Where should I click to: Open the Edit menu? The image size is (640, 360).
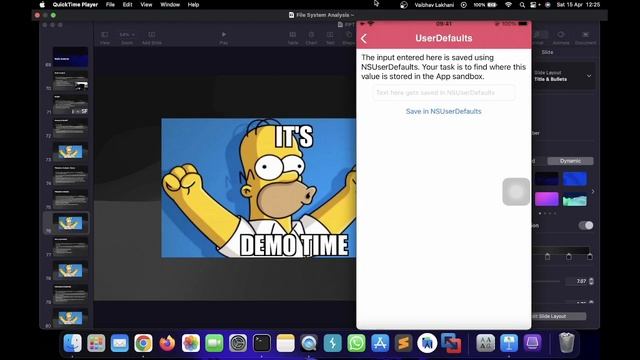coord(127,5)
